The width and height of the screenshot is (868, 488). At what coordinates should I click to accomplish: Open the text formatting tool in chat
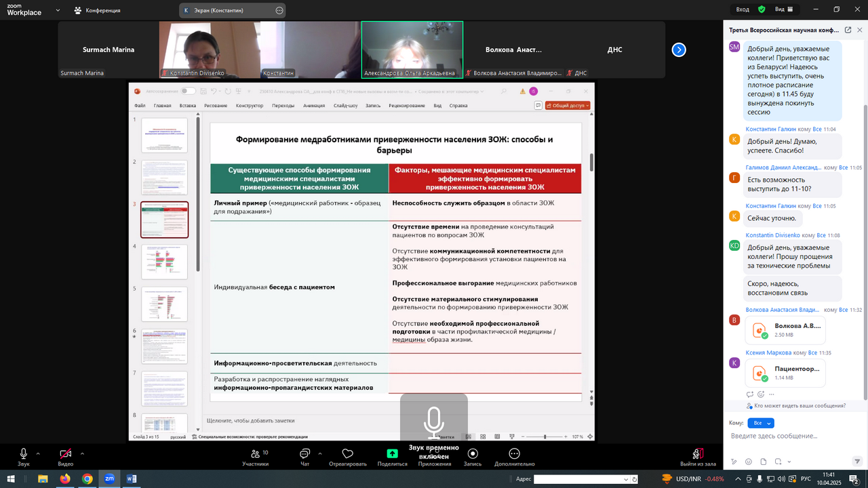(734, 462)
